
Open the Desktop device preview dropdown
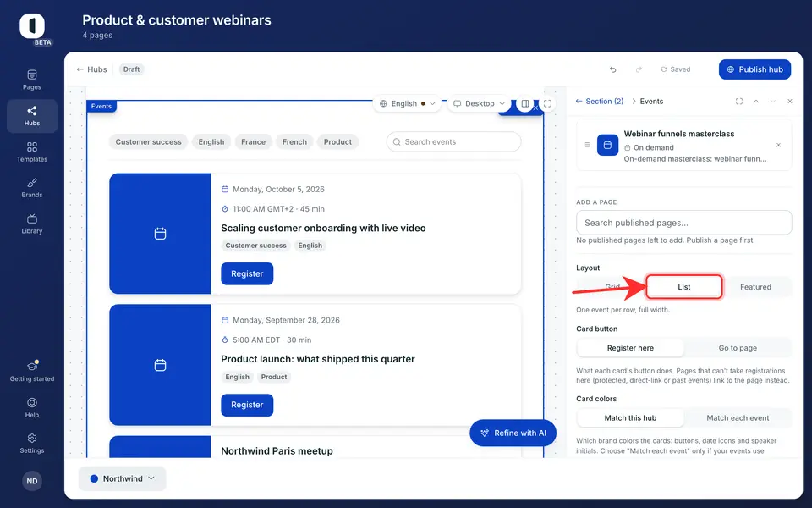pos(479,103)
